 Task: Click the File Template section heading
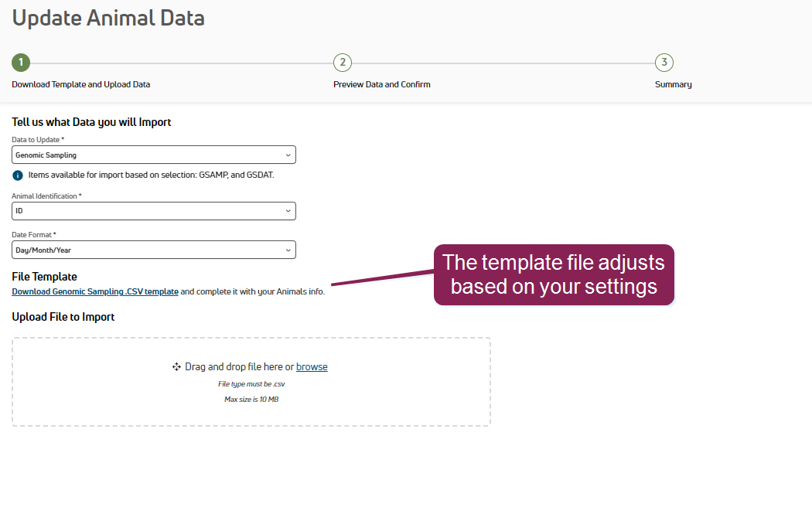click(45, 277)
